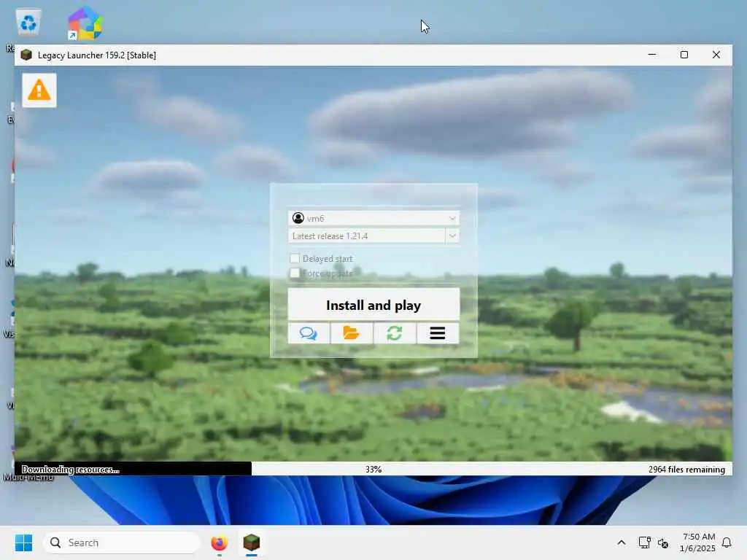Click the Legacy Launcher taskbar icon
747x560 pixels.
[252, 542]
